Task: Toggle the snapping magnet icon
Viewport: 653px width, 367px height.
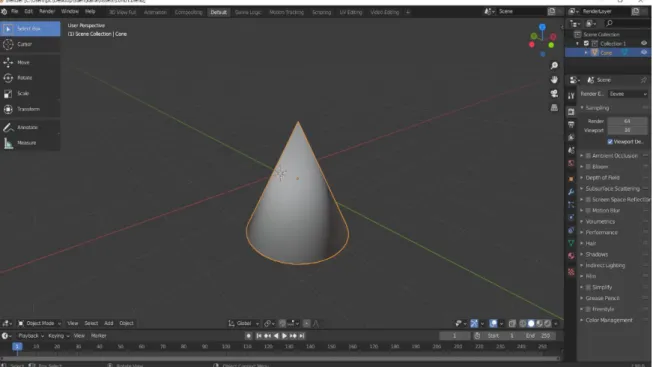Action: (x=282, y=323)
